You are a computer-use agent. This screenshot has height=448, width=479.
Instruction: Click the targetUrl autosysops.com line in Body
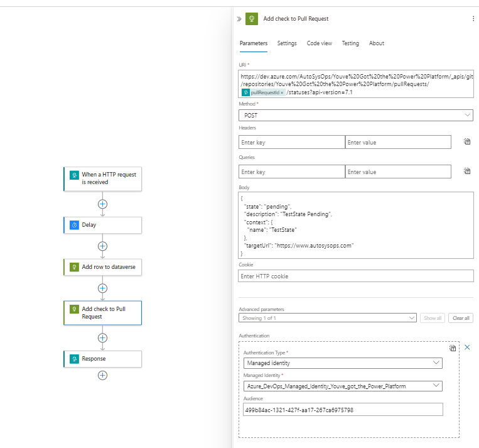299,246
